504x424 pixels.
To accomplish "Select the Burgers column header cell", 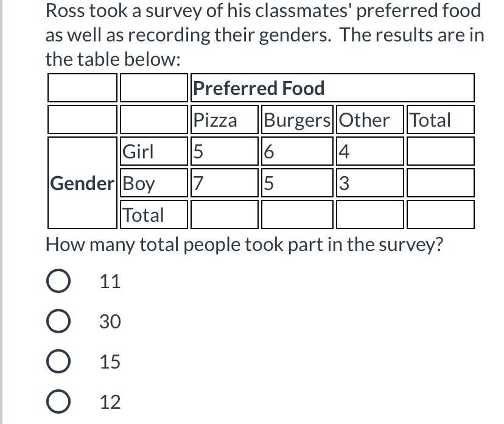I will (297, 119).
